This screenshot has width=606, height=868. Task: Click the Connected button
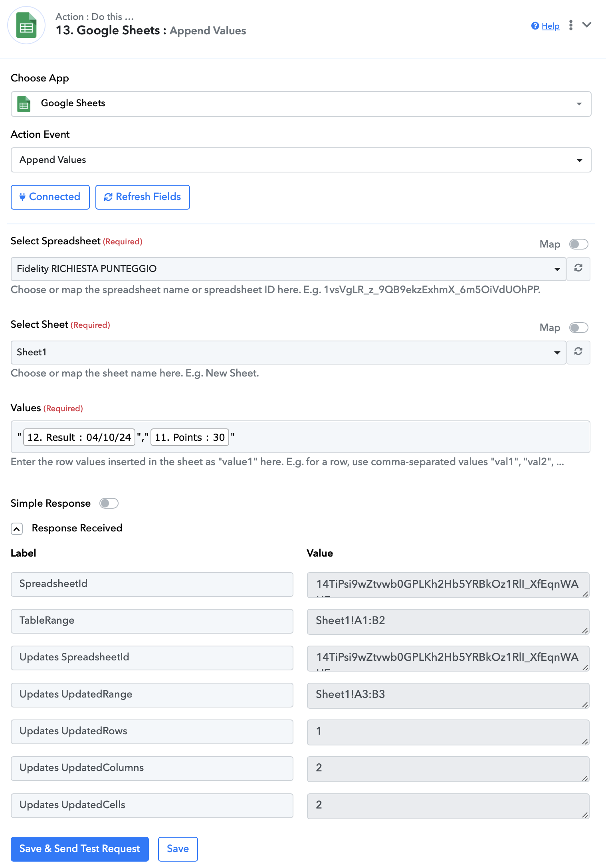pyautogui.click(x=50, y=197)
